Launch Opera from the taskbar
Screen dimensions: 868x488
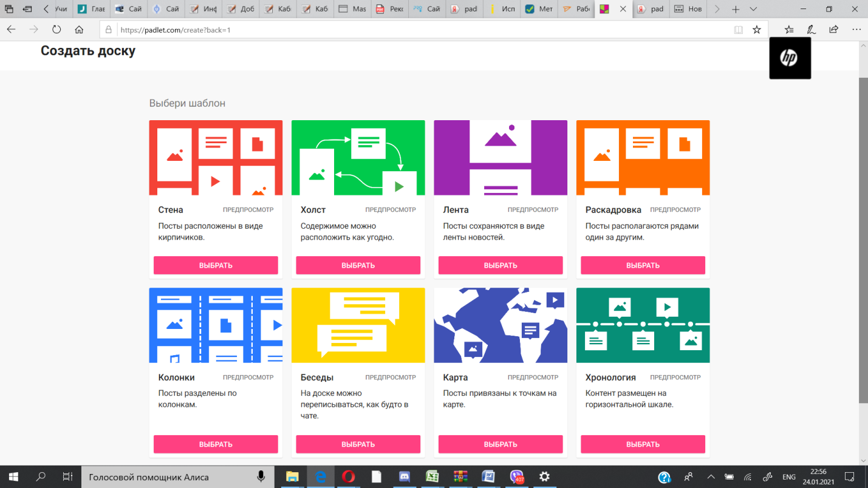tap(348, 476)
